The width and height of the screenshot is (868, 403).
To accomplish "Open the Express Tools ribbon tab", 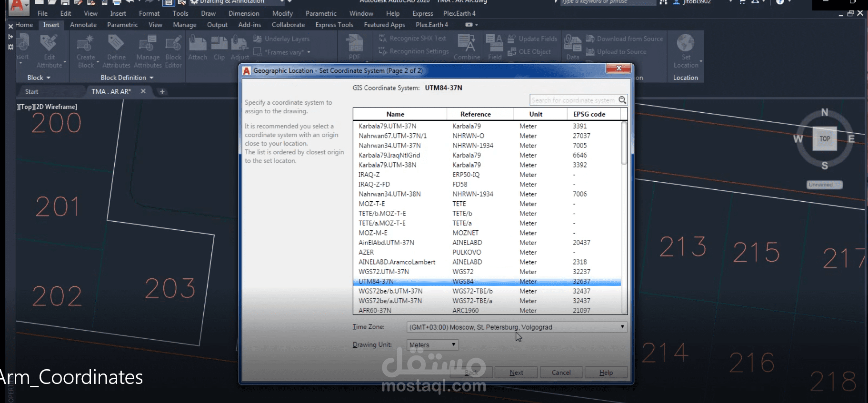I will [334, 25].
